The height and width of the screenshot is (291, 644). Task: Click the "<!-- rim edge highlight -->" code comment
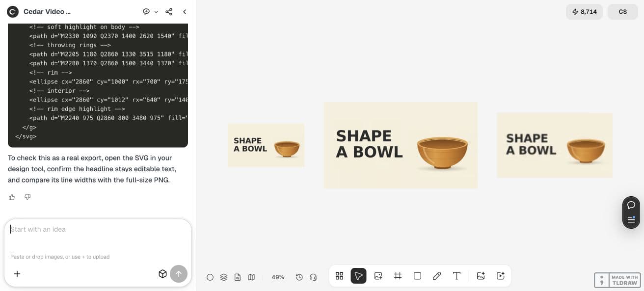point(77,109)
